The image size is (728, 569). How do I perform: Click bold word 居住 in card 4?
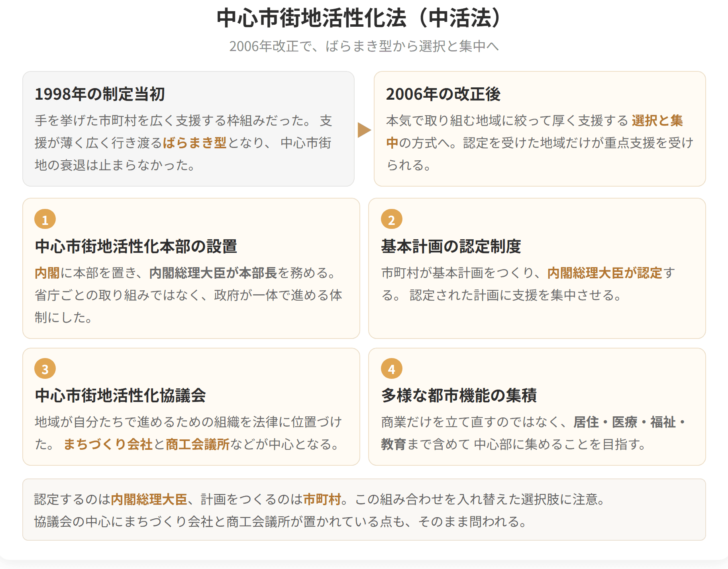(x=586, y=422)
